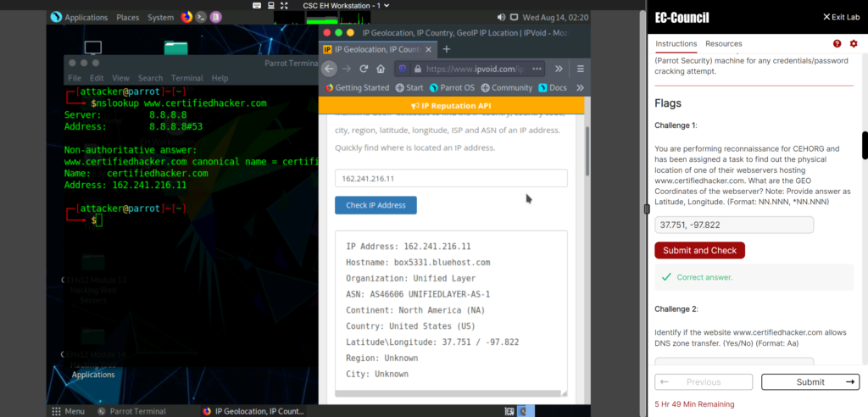Click the monitor icon in lab toolbar

coord(270,6)
